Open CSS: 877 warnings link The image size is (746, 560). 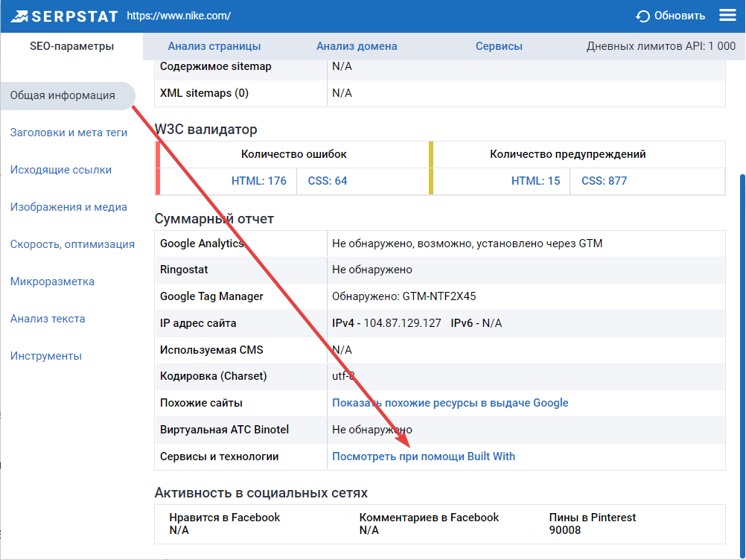(605, 181)
